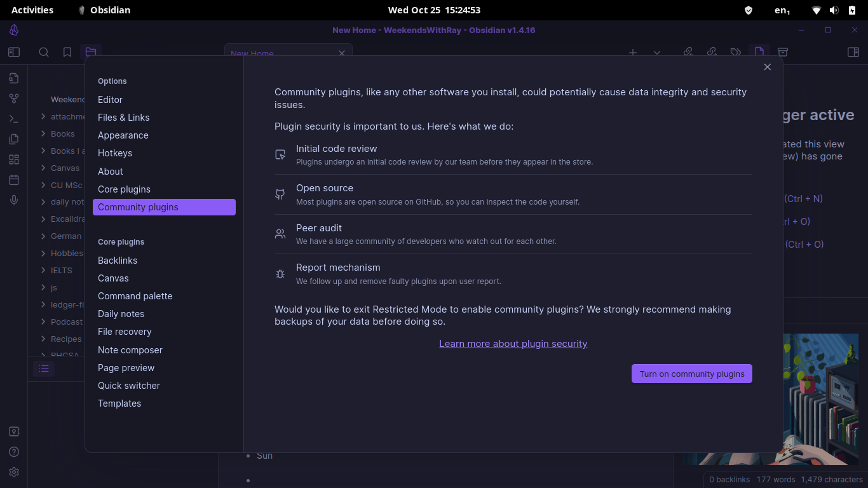The width and height of the screenshot is (868, 488).
Task: Open the tags pane icon
Action: (736, 52)
